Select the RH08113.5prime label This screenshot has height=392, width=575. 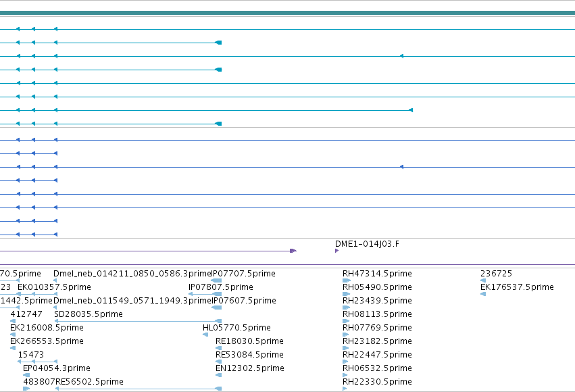pos(377,314)
